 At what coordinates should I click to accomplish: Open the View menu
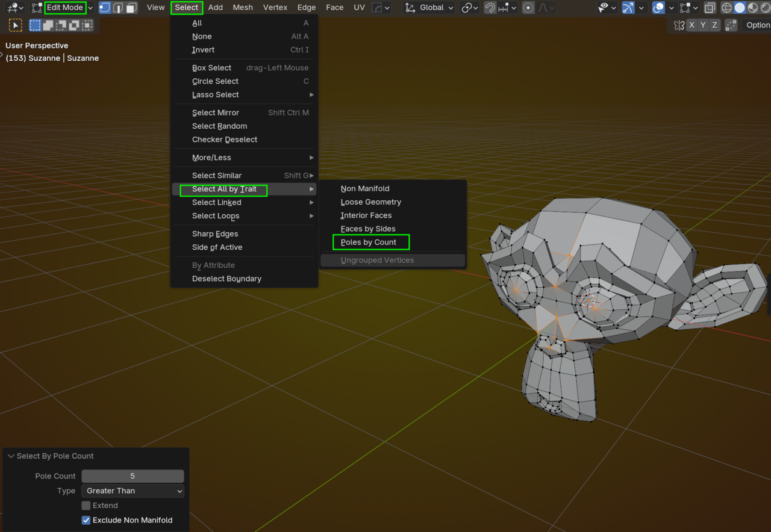click(155, 8)
